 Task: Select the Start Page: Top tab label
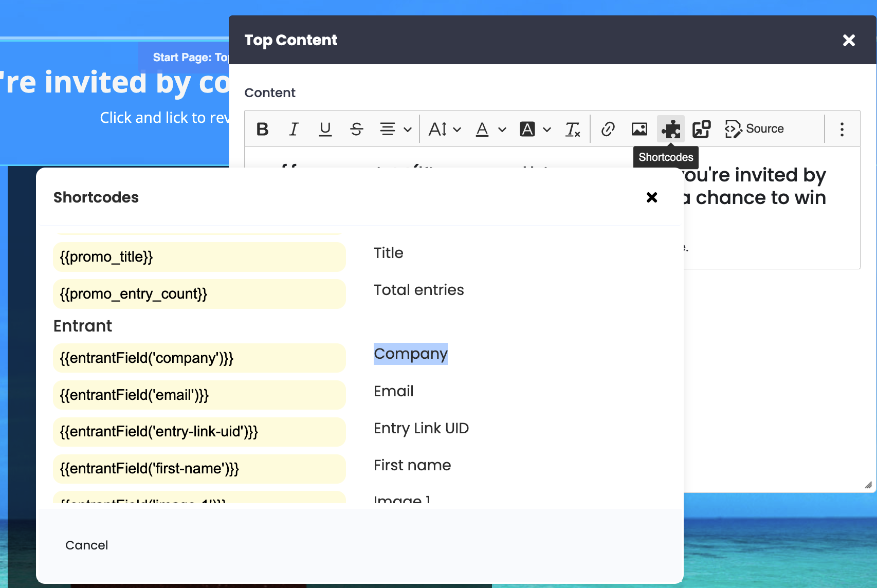[190, 57]
